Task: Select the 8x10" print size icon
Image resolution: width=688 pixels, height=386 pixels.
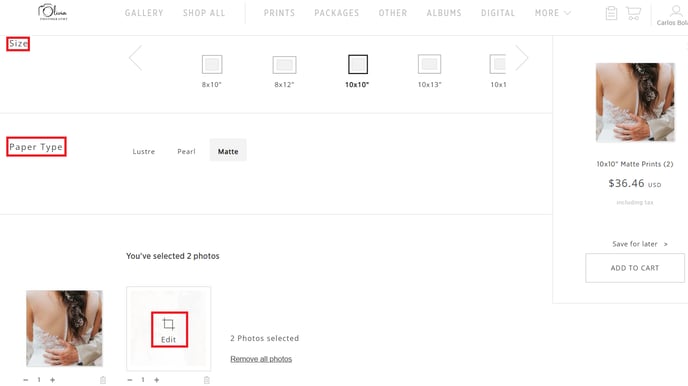Action: 212,64
